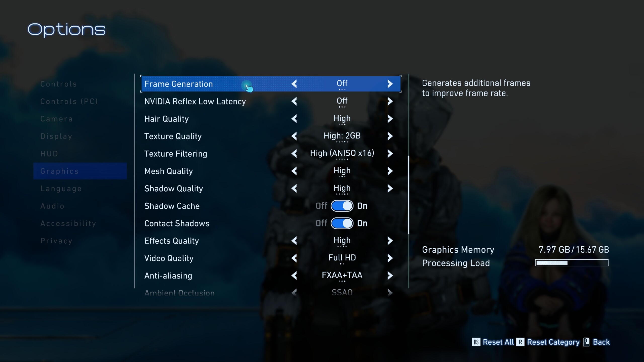Screen dimensions: 644x362
Task: Decrease Texture Quality with left arrow
Action: click(294, 136)
